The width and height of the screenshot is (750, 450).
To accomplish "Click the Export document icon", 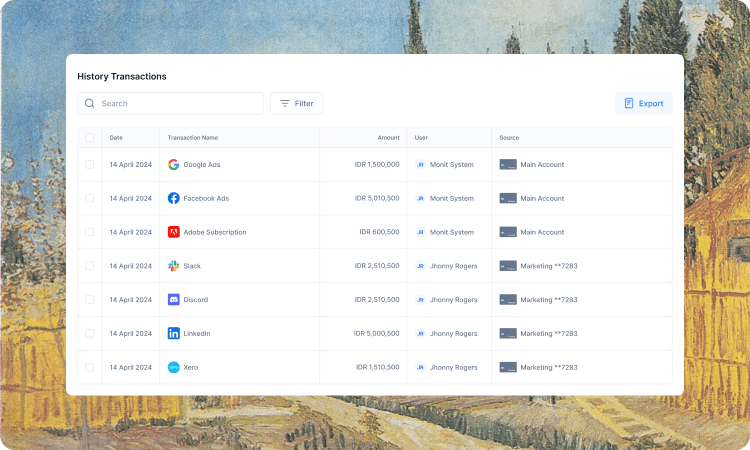I will coord(629,103).
